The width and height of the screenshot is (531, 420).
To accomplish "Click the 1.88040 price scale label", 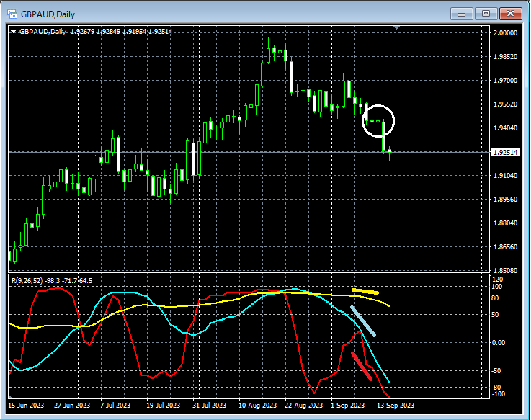I will coord(505,223).
